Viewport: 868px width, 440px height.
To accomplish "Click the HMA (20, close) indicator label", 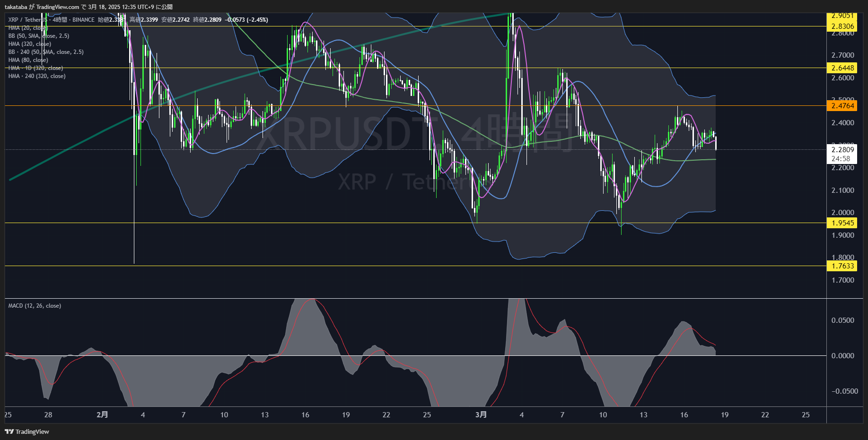I will point(28,28).
